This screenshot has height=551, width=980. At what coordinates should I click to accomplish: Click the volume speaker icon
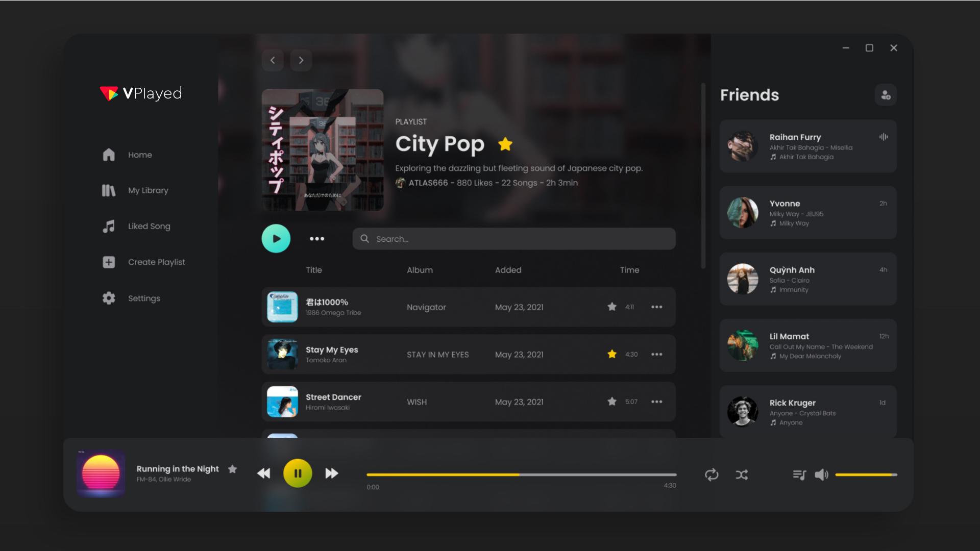[822, 474]
